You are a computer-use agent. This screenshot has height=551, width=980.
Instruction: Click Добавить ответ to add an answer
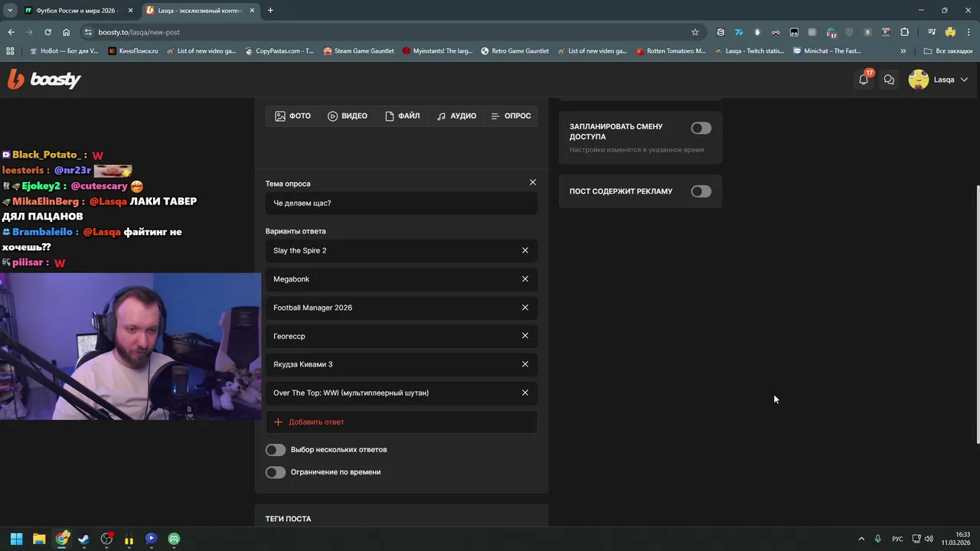point(401,422)
